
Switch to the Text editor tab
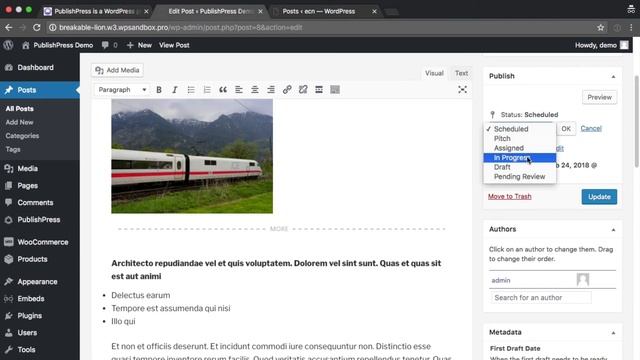coord(461,73)
